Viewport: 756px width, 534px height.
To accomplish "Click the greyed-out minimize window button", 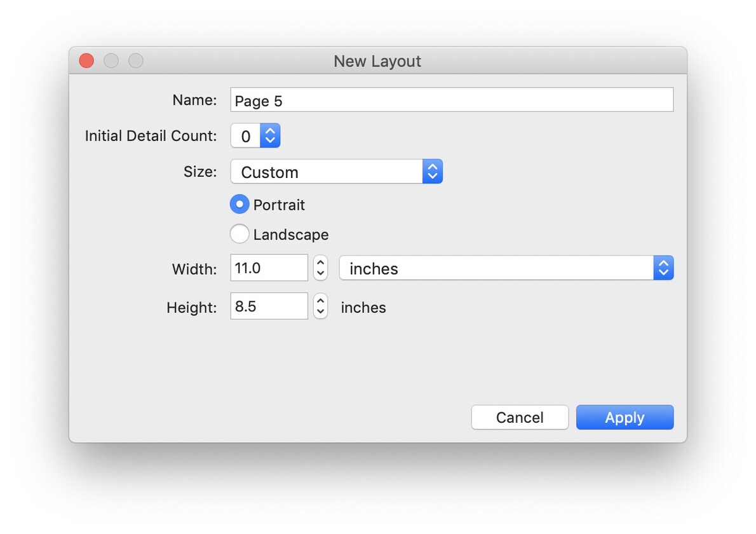I will pyautogui.click(x=111, y=61).
